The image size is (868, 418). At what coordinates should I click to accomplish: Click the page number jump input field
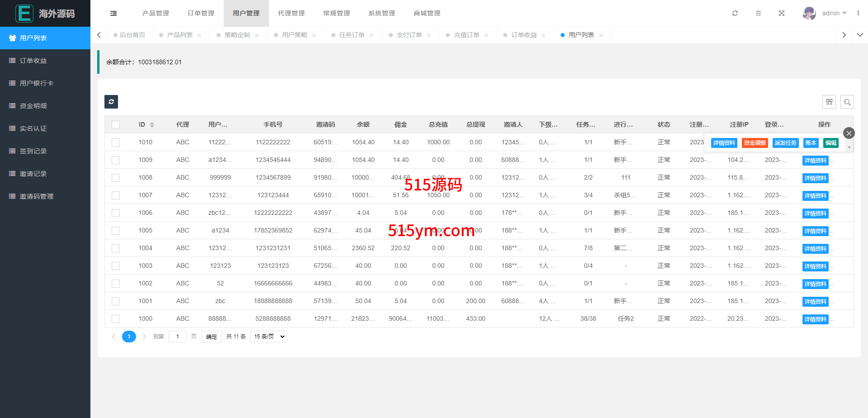tap(178, 337)
